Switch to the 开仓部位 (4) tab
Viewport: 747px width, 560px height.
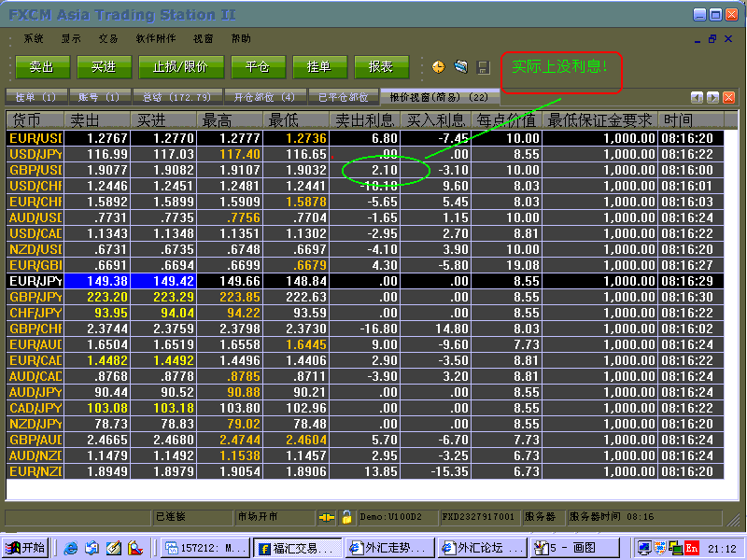click(264, 97)
